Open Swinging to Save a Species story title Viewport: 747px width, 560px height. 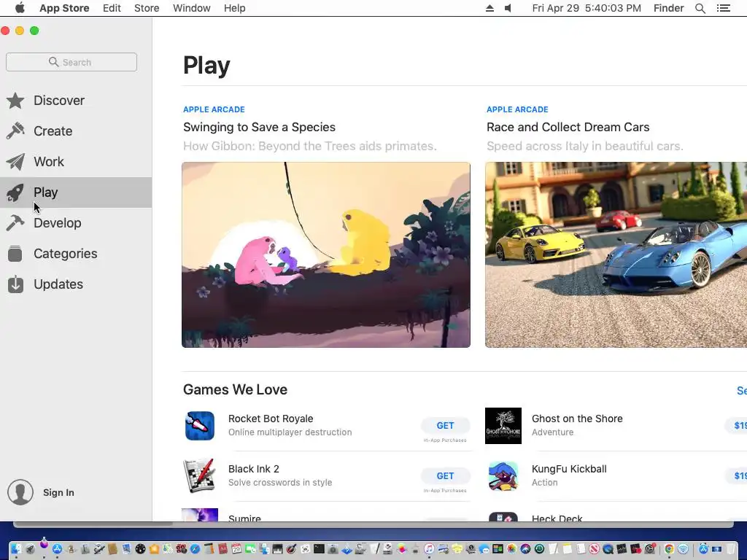(259, 127)
